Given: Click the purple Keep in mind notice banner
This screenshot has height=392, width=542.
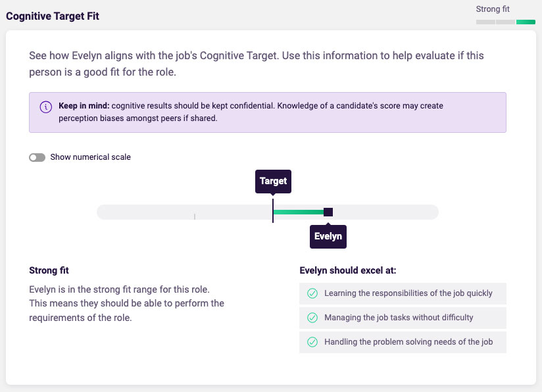Looking at the screenshot, I should point(268,112).
